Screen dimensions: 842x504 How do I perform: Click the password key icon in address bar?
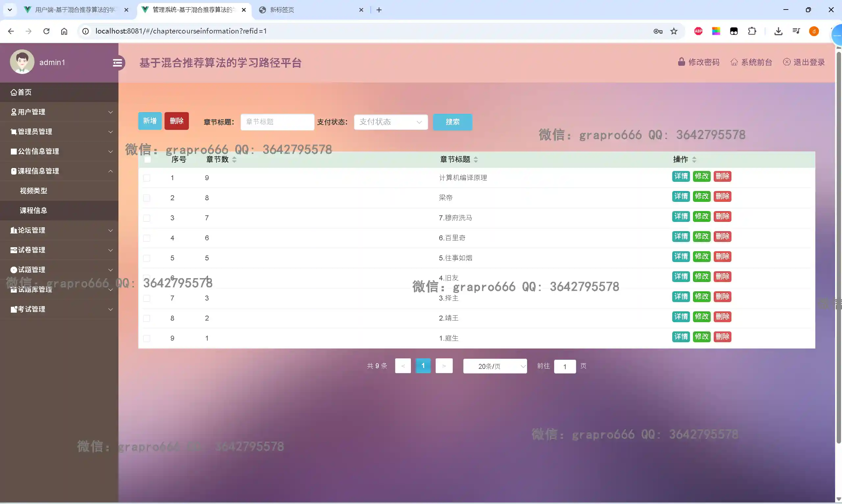[x=658, y=31]
